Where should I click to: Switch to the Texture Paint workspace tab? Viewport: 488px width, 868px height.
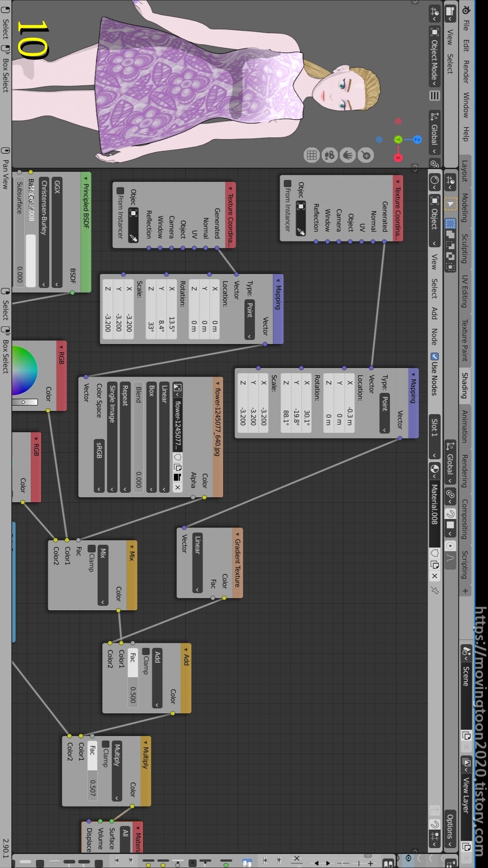point(465,340)
